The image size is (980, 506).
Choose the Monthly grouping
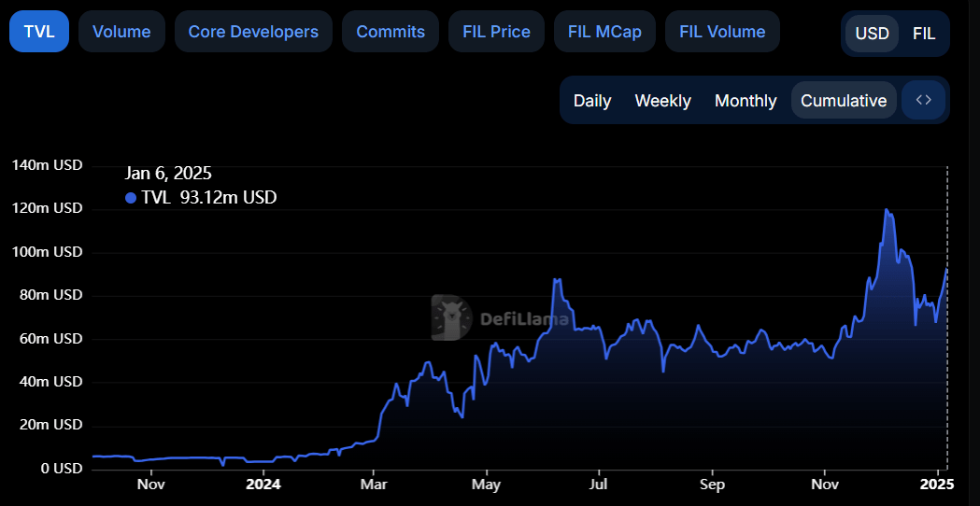[x=746, y=101]
